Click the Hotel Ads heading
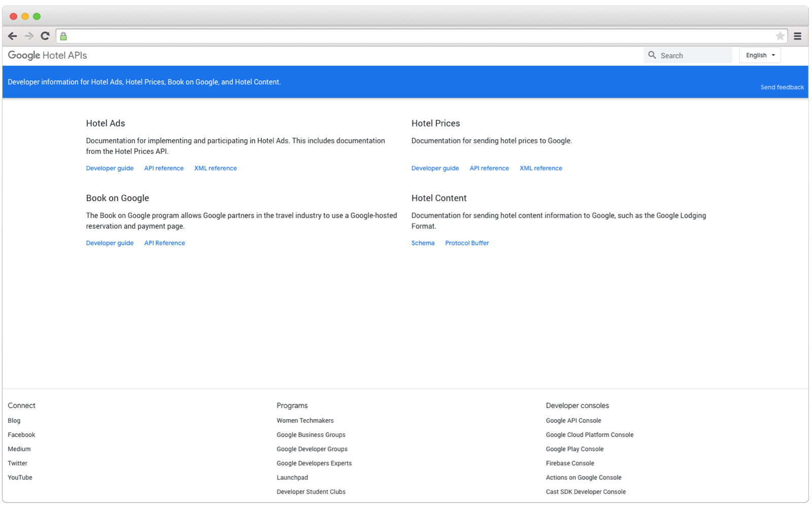 pos(106,123)
